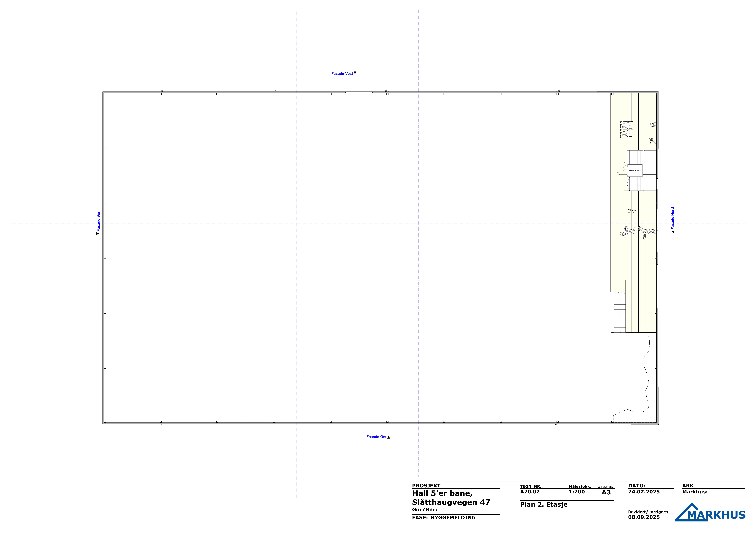This screenshot has height=535, width=756.
Task: Select the project title 'Hall 5'er bane,'
Action: [442, 494]
